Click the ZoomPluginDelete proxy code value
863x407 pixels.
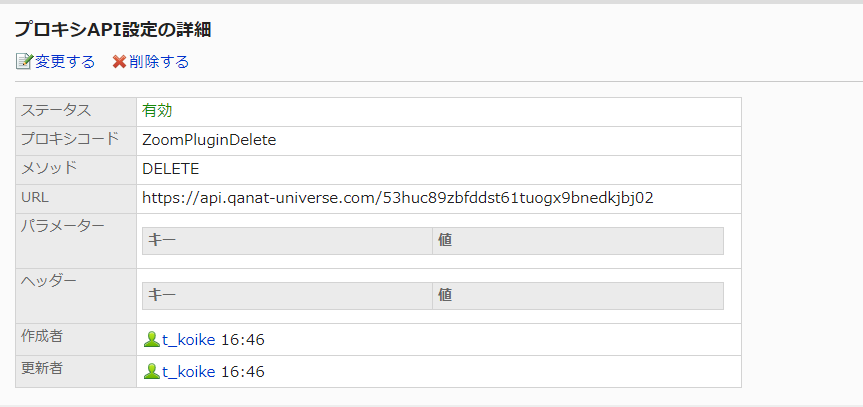[209, 140]
